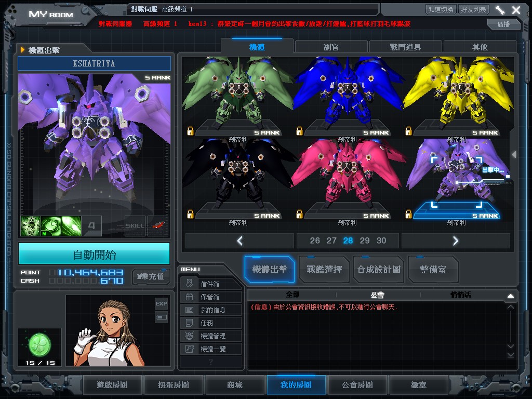The width and height of the screenshot is (532, 399).
Task: Click chat scrollbar down arrow
Action: (511, 346)
